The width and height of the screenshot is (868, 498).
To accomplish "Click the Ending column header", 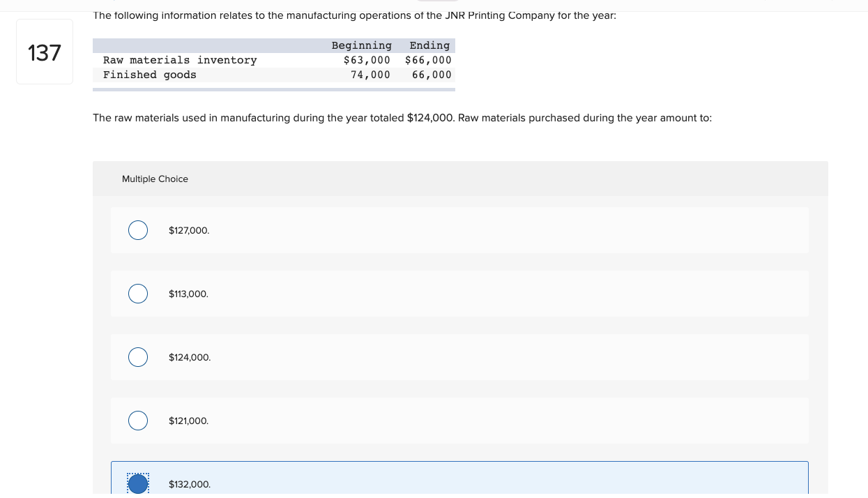I will (429, 45).
